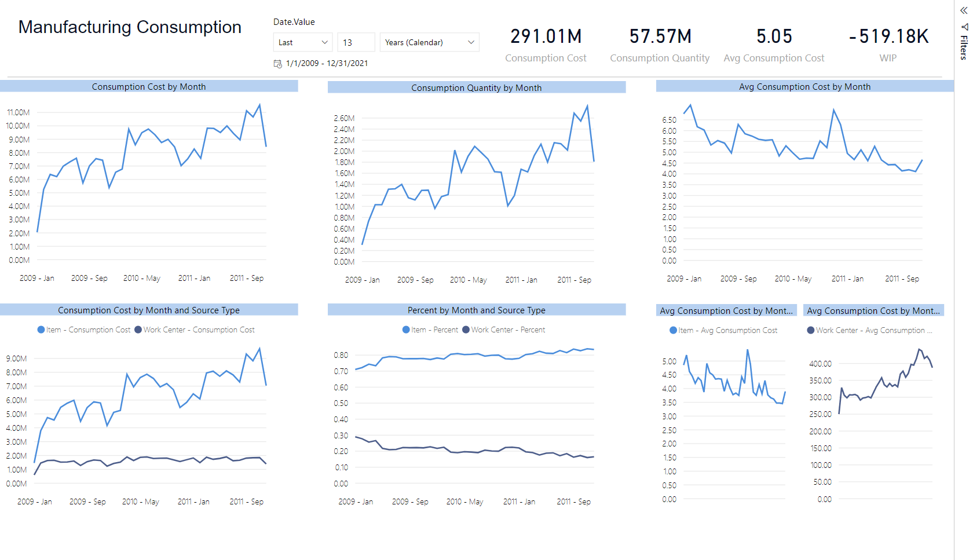The height and width of the screenshot is (560, 973).
Task: Click the 5.05 Avg Consumption Cost card
Action: 774,45
